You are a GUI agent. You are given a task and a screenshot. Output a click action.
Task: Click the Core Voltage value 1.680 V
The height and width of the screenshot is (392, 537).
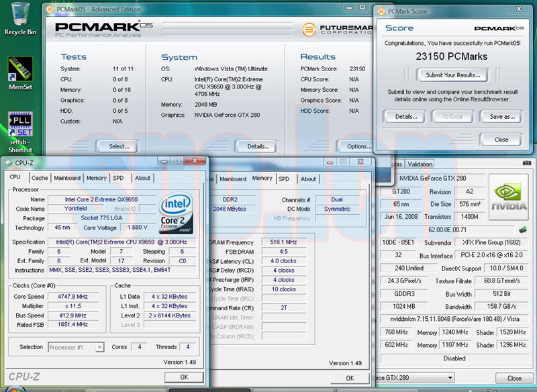[x=138, y=228]
